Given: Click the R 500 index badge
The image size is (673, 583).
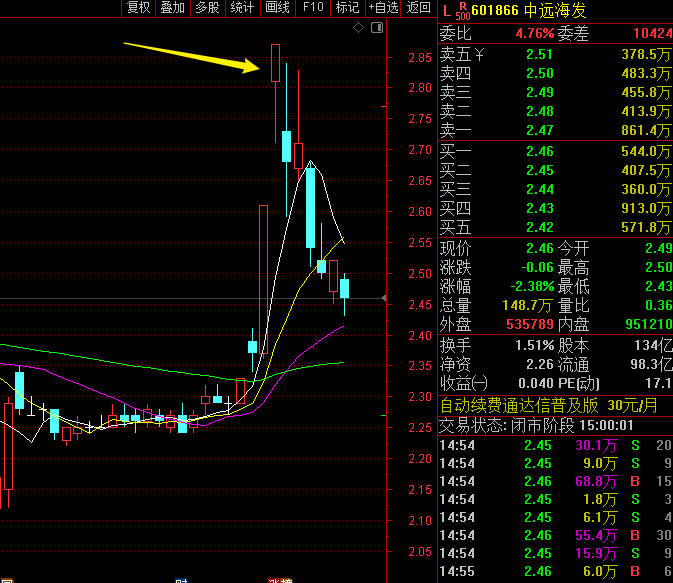Looking at the screenshot, I should [461, 11].
